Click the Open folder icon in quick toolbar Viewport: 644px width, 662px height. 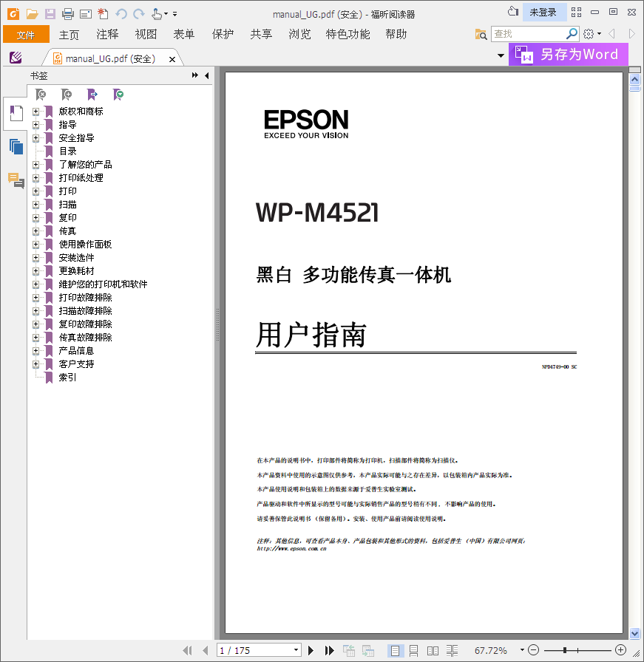pos(32,14)
